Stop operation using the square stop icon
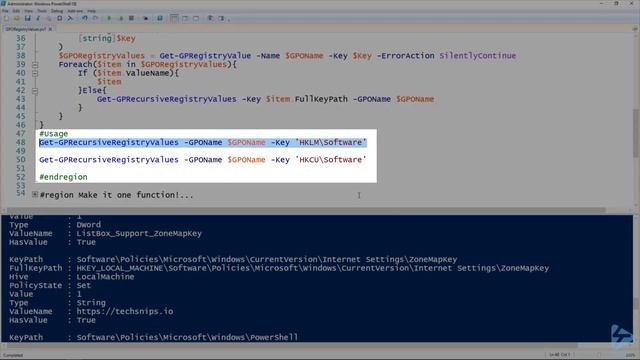Screen dimensions: 640x360 tap(131, 18)
